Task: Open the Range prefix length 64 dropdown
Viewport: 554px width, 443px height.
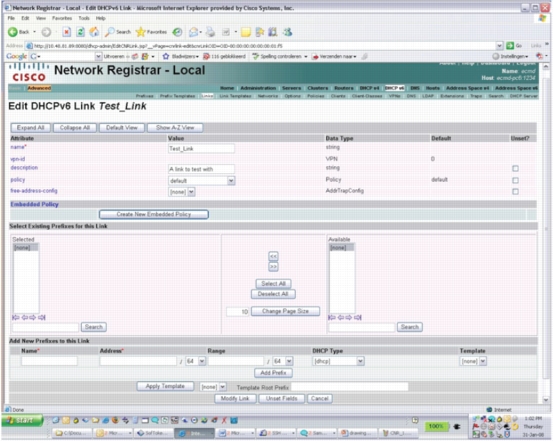Action: [289, 362]
